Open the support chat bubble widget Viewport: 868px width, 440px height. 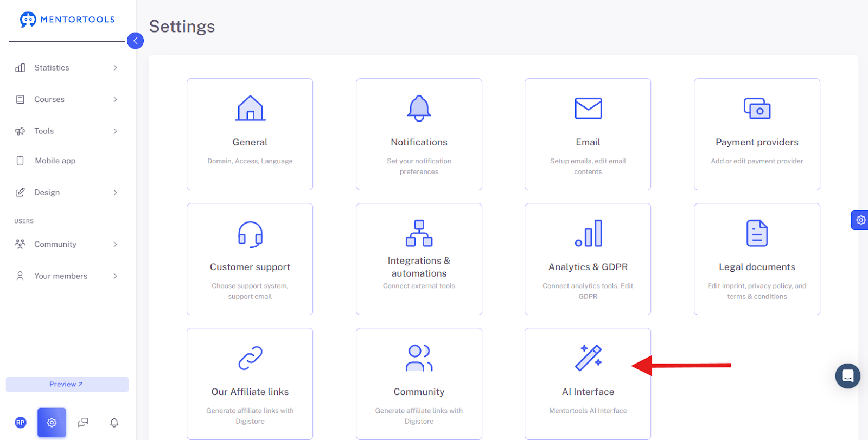coord(848,376)
